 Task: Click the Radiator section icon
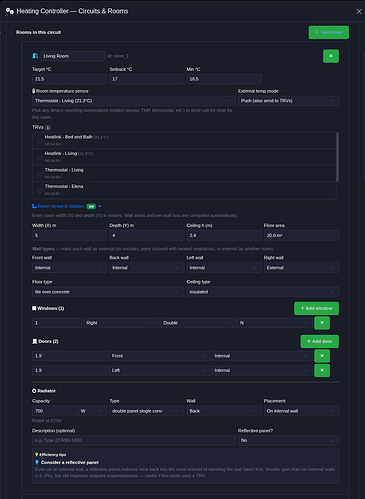pyautogui.click(x=34, y=391)
